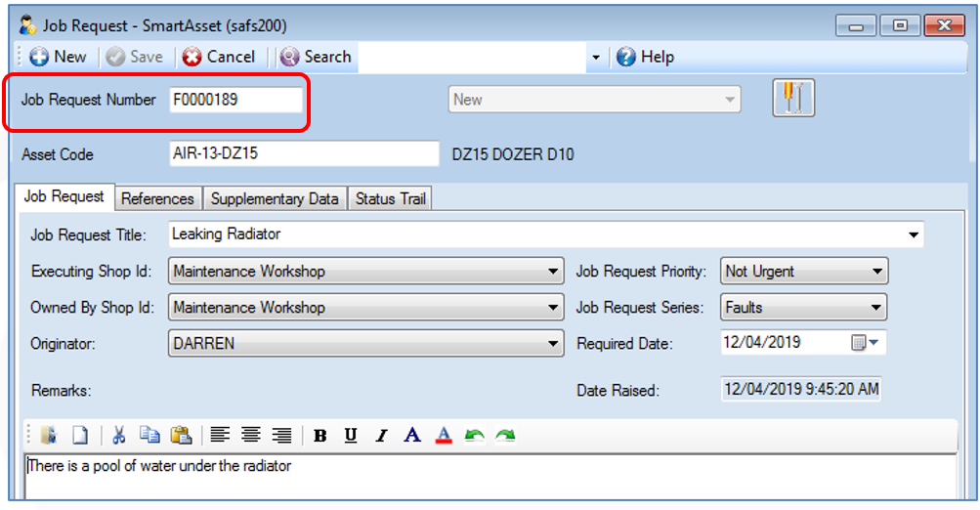Viewport: 980px width, 510px height.
Task: Click the blue font A icon
Action: (x=412, y=435)
